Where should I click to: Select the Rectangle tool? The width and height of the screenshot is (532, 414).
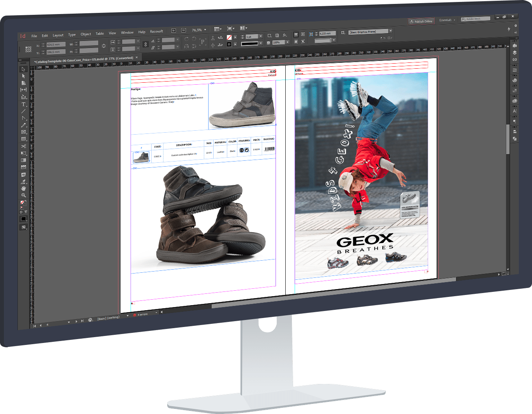pos(23,139)
